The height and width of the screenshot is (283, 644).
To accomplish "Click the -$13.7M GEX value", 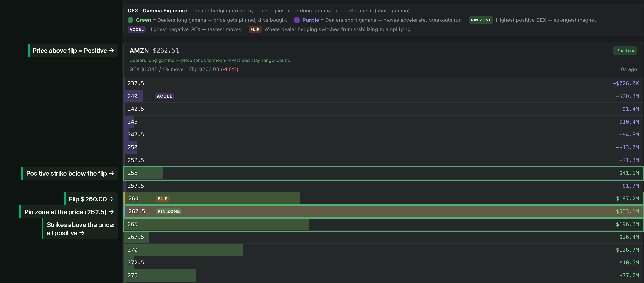I will (627, 147).
